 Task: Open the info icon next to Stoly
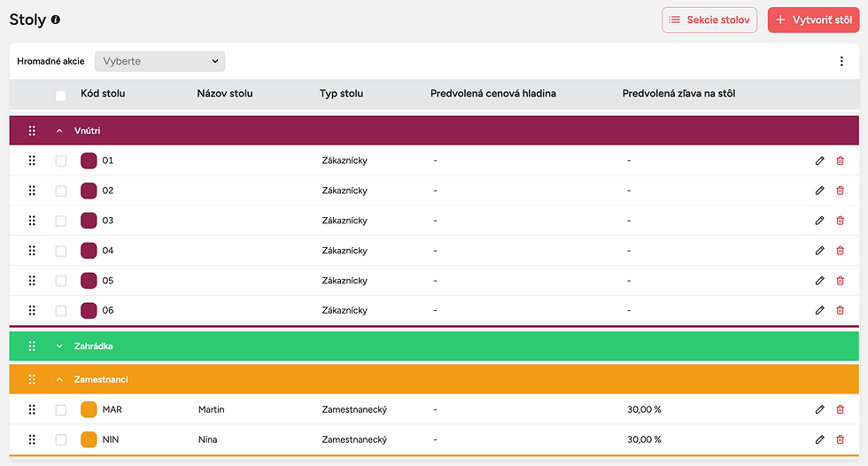click(x=55, y=19)
